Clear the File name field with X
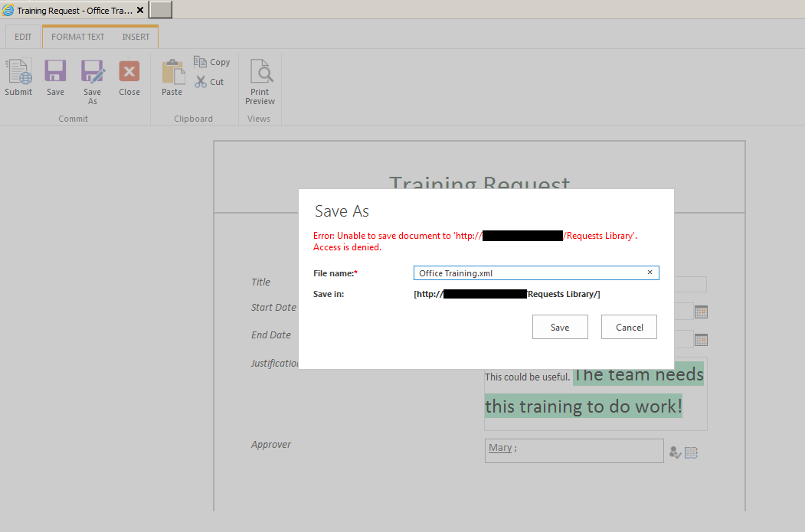This screenshot has height=532, width=805. point(650,273)
